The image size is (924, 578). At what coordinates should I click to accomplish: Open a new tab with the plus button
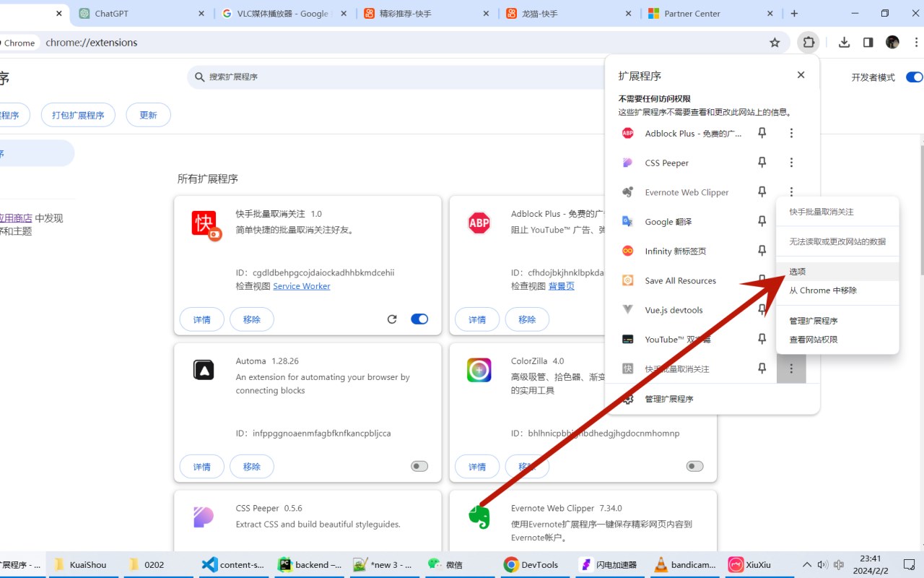click(x=794, y=14)
